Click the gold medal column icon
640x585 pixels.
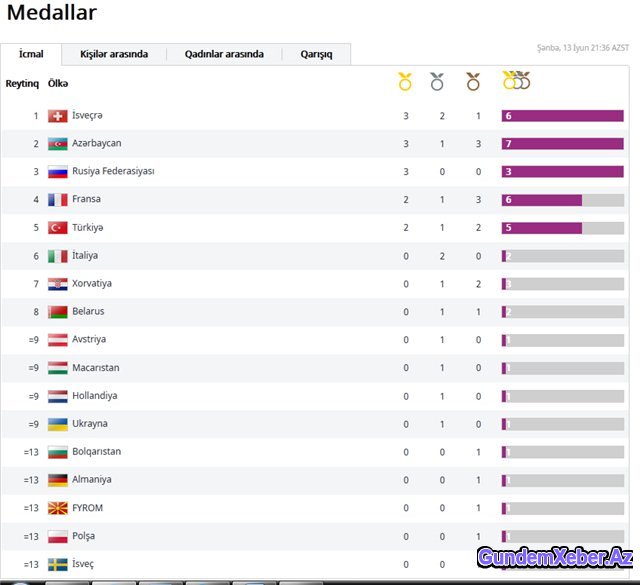pyautogui.click(x=405, y=82)
